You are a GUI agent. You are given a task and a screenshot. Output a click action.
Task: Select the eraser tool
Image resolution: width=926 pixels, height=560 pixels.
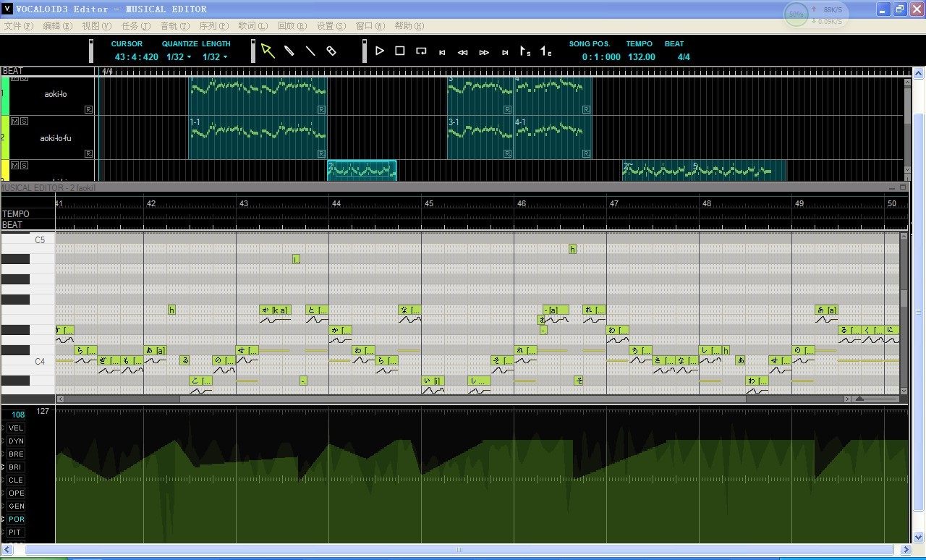point(331,51)
